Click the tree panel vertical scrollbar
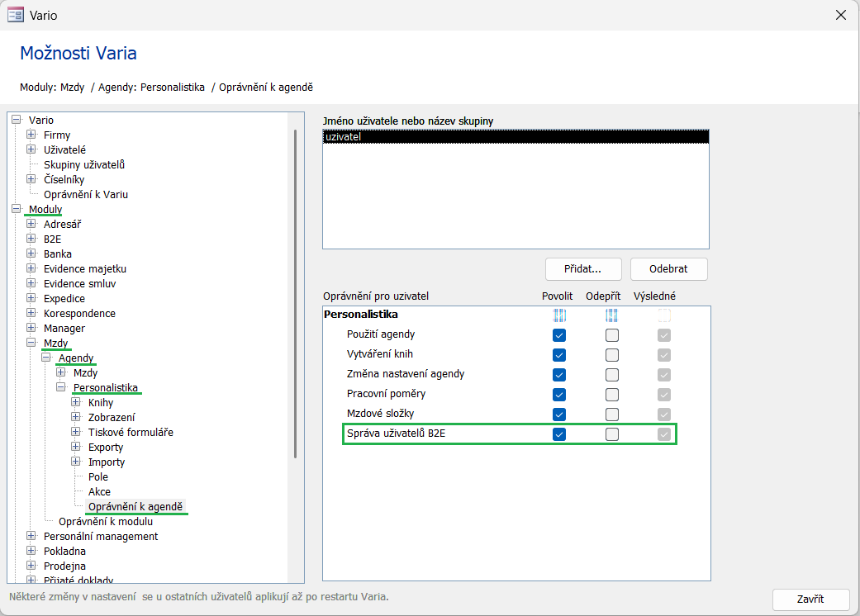The image size is (860, 616). (x=295, y=289)
